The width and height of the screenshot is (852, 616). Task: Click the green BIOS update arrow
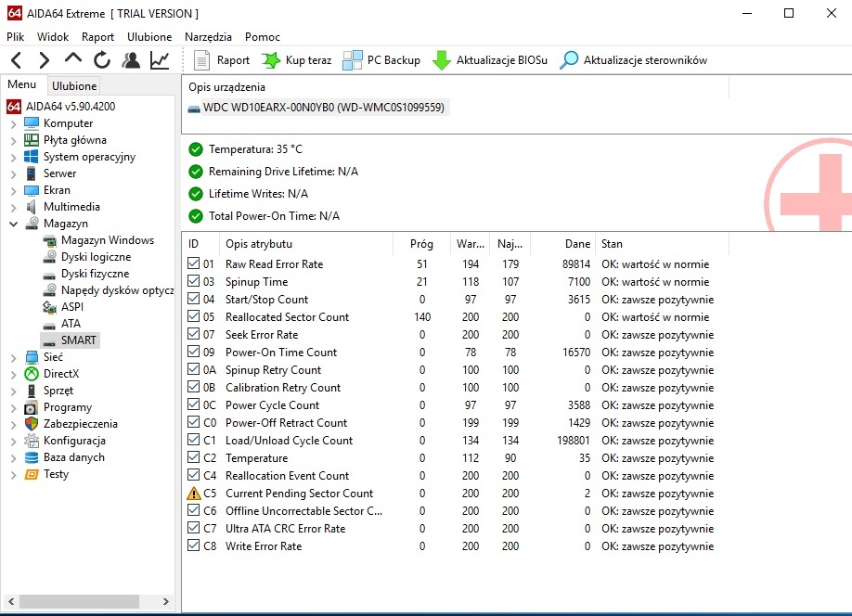point(441,59)
